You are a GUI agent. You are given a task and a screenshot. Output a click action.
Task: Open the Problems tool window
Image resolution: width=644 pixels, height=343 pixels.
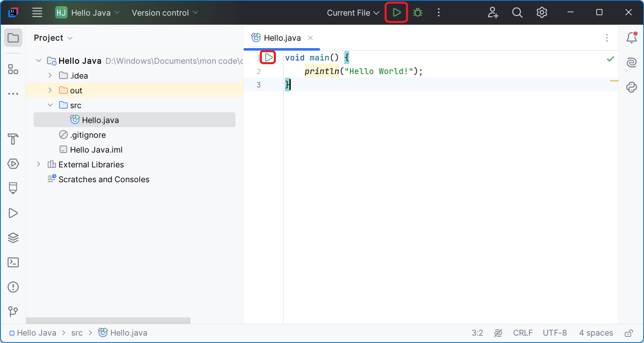click(13, 287)
